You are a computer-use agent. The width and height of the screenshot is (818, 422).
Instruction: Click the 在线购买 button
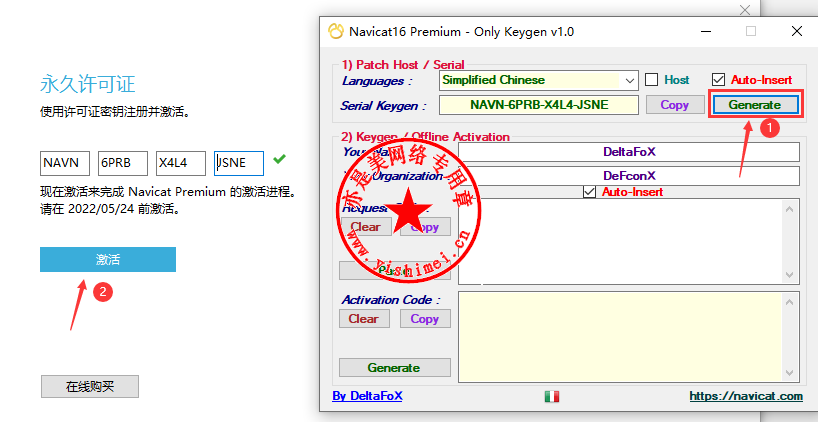tap(90, 387)
